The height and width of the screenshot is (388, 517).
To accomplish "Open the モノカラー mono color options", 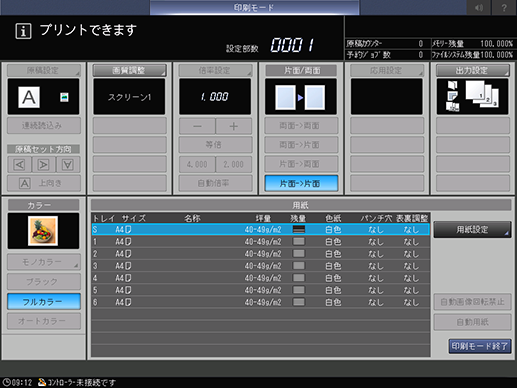I will [44, 262].
